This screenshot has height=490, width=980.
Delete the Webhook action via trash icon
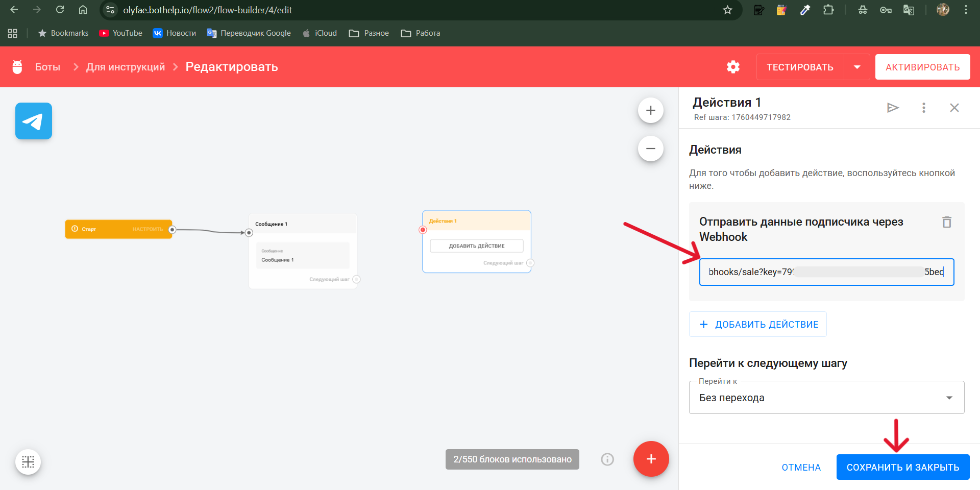click(x=947, y=222)
